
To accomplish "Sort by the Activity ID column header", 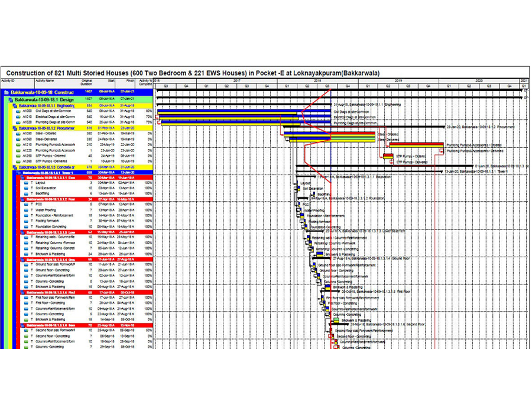I will pyautogui.click(x=18, y=83).
